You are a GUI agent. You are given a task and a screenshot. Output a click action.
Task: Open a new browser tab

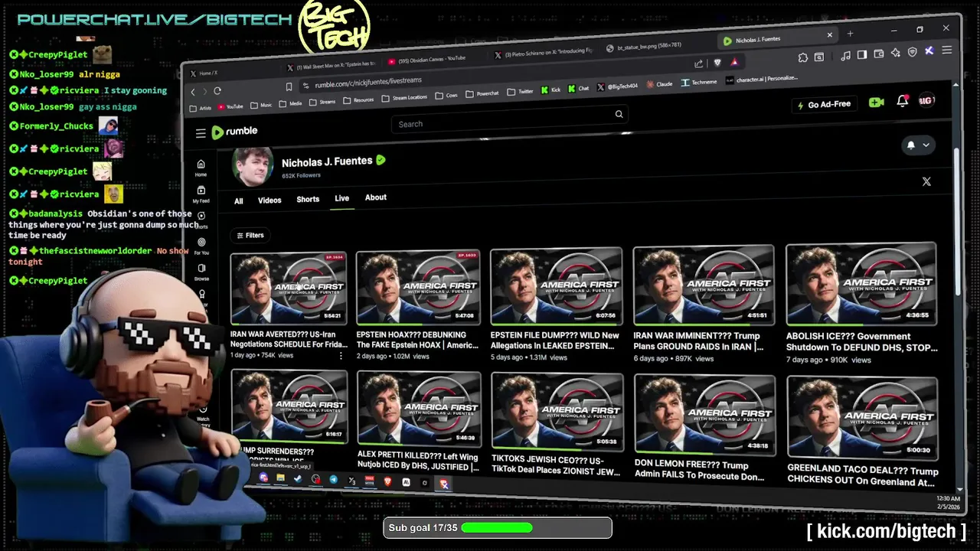tap(850, 34)
